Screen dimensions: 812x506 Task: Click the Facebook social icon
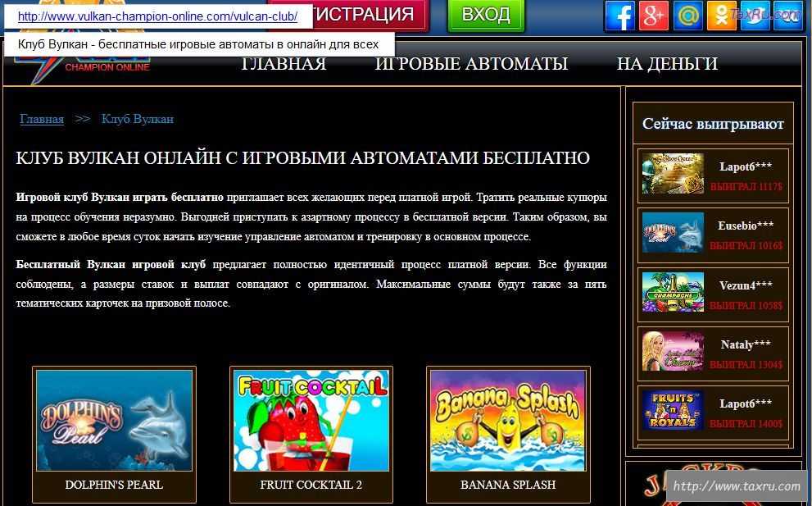tap(620, 16)
